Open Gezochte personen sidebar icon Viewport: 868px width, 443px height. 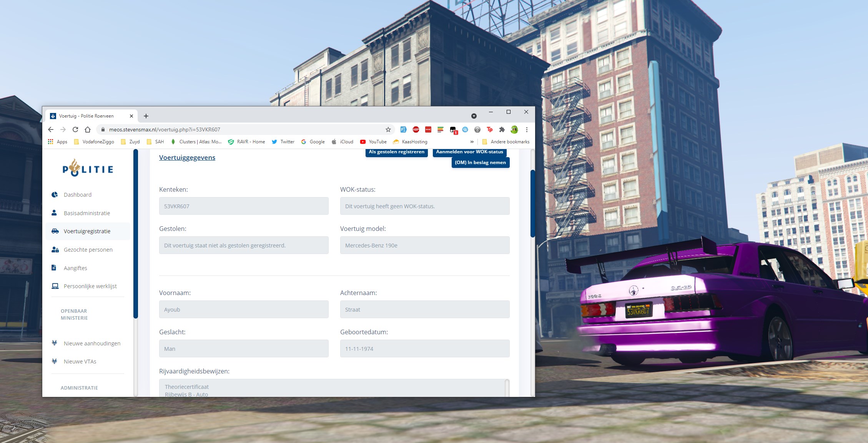[x=55, y=249]
